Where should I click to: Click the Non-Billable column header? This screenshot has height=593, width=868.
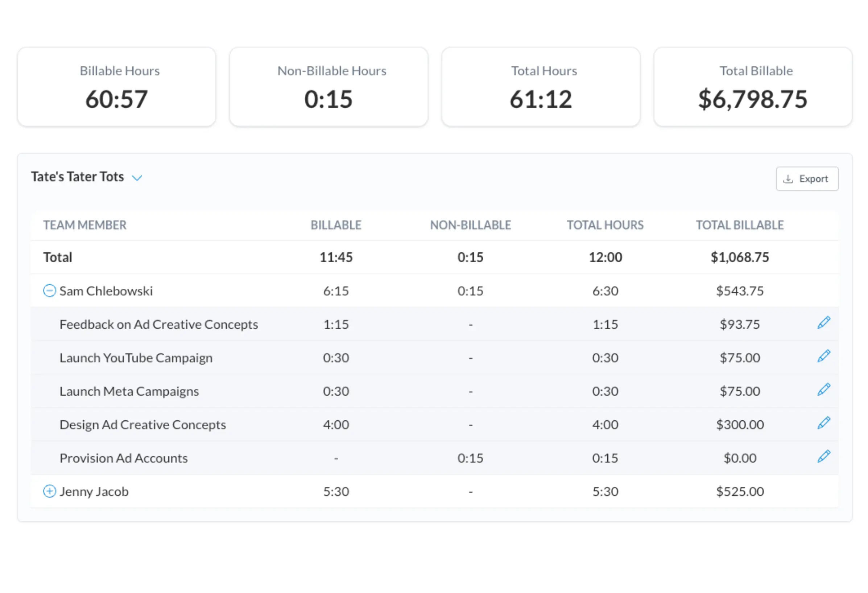point(470,225)
